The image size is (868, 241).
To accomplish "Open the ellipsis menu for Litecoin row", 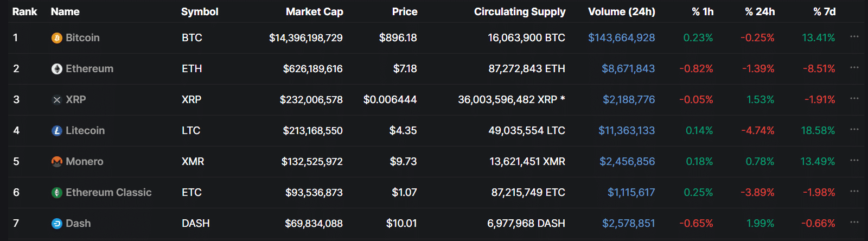I will 854,130.
